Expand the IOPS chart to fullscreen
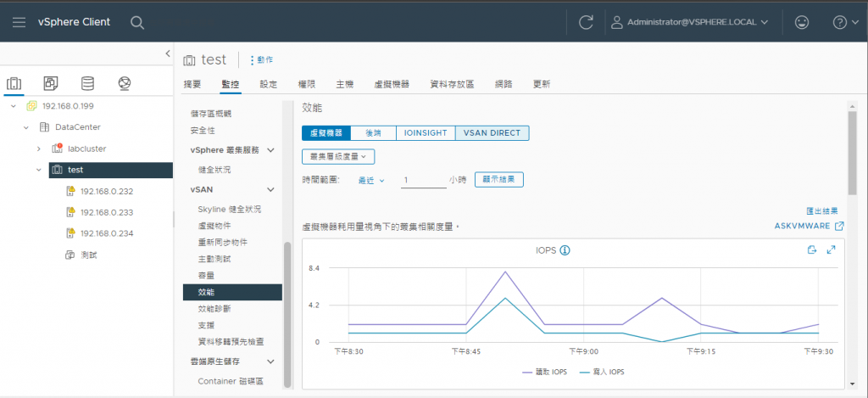Screen dimensions: 868x398 pyautogui.click(x=831, y=250)
